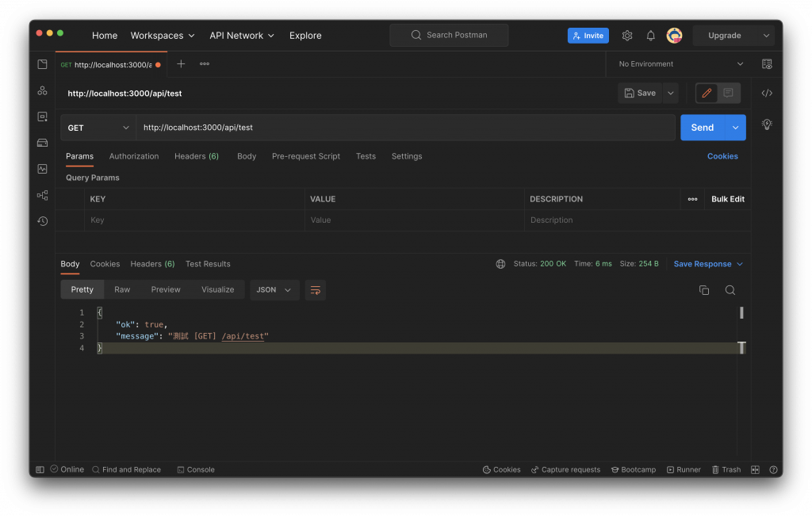Expand the Workspaces menu

pyautogui.click(x=163, y=35)
